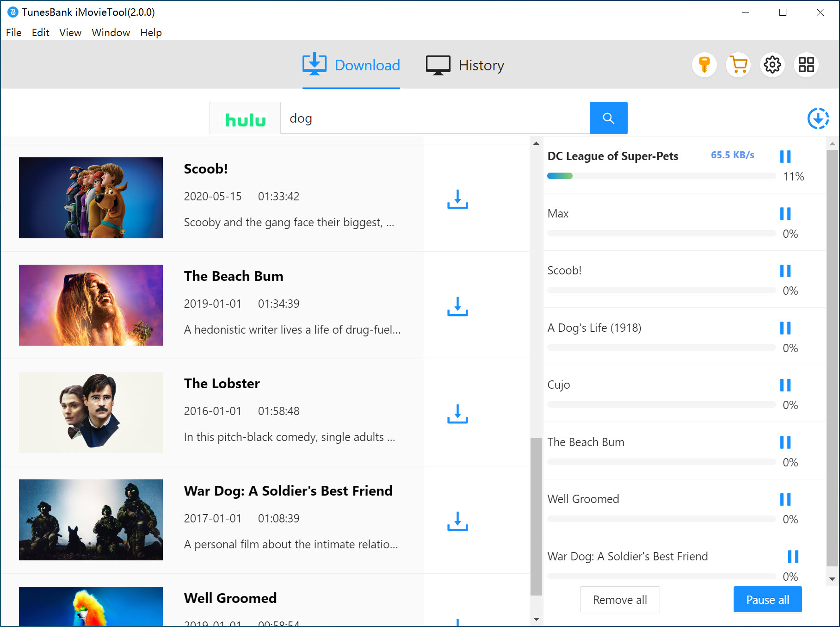Open the View menu
This screenshot has width=840, height=627.
coord(70,32)
